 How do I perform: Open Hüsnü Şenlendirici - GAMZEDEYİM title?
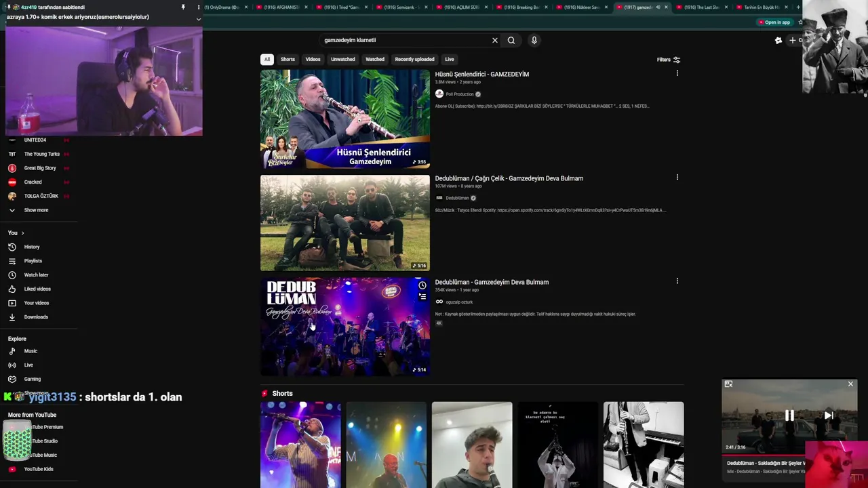pos(481,74)
